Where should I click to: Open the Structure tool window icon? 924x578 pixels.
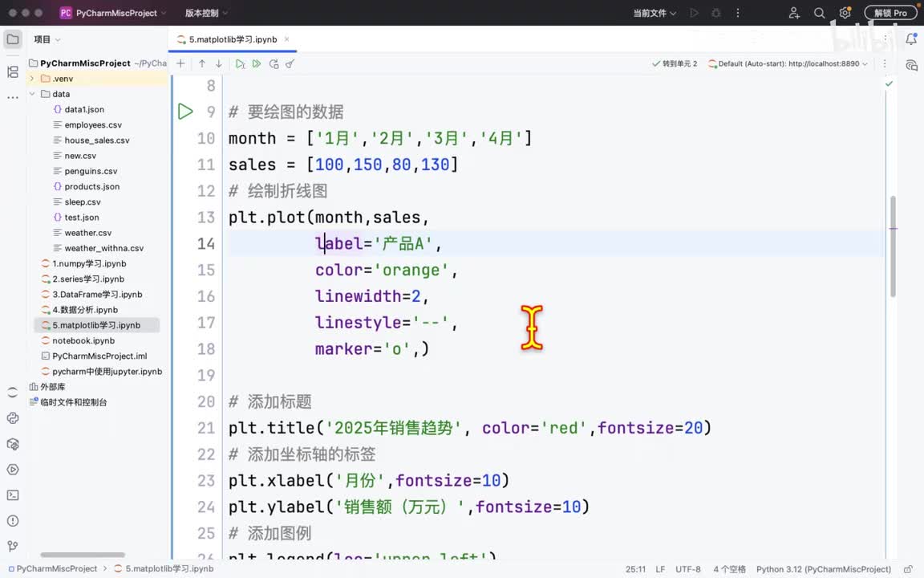tap(12, 72)
